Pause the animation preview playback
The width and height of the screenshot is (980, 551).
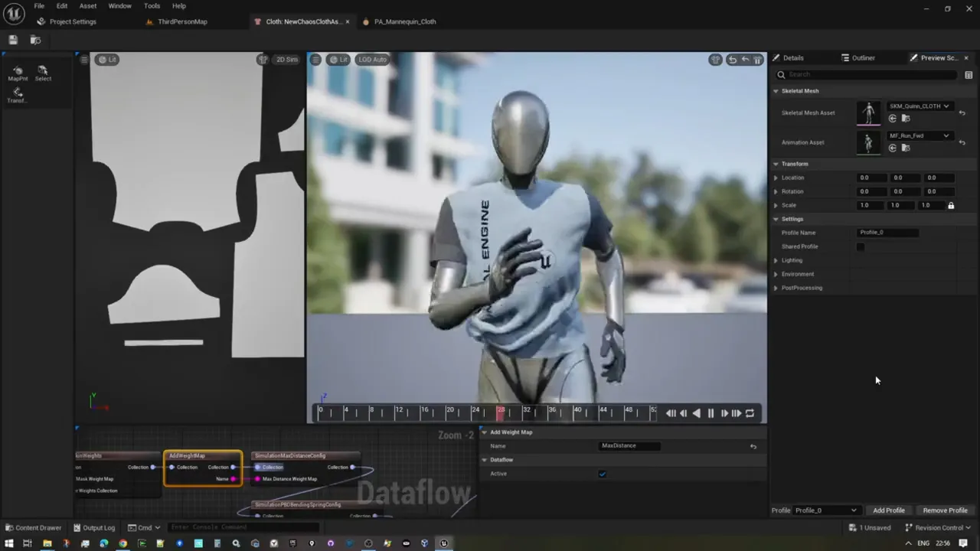tap(710, 413)
